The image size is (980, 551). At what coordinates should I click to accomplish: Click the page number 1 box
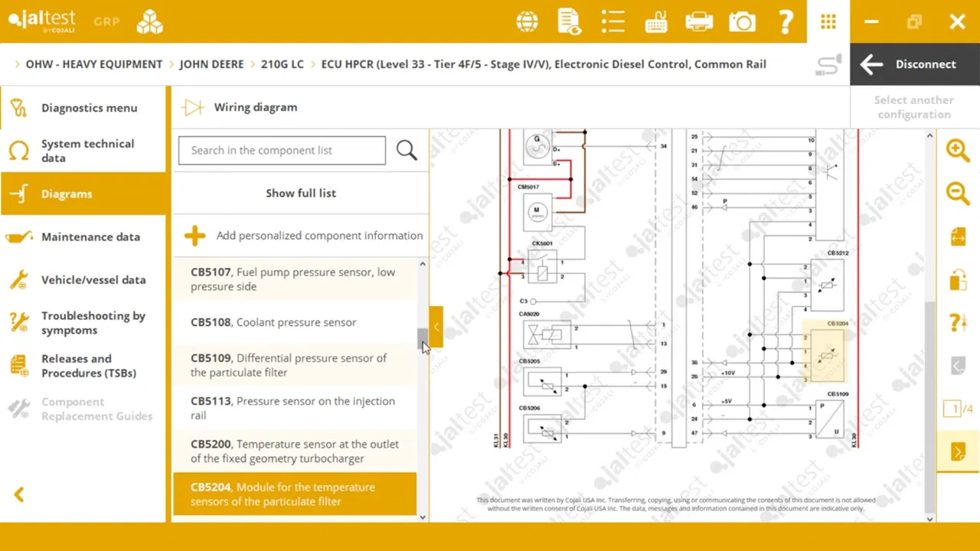[952, 409]
